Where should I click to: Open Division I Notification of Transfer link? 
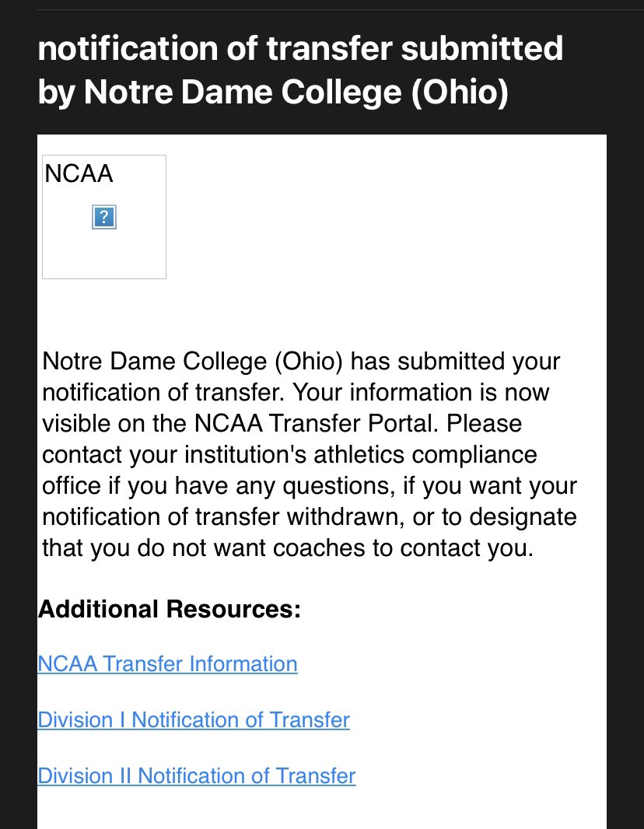point(194,719)
